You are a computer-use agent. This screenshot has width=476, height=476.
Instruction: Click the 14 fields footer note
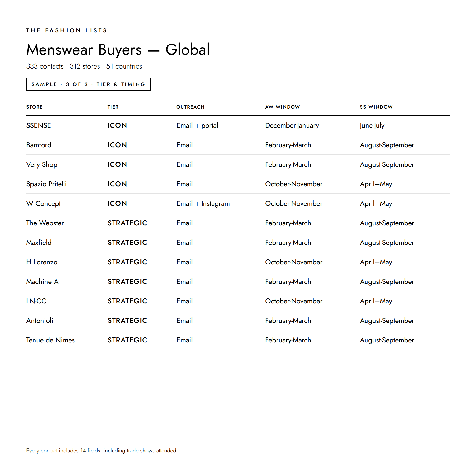point(102,451)
